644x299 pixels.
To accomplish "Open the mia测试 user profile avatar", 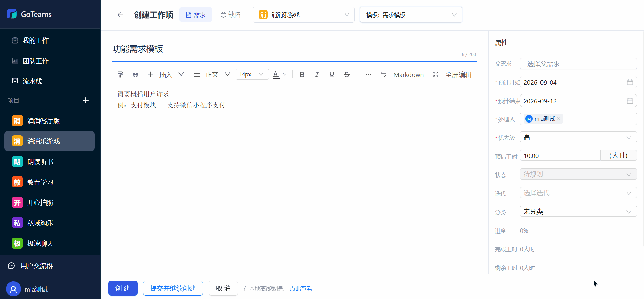I will [x=13, y=289].
